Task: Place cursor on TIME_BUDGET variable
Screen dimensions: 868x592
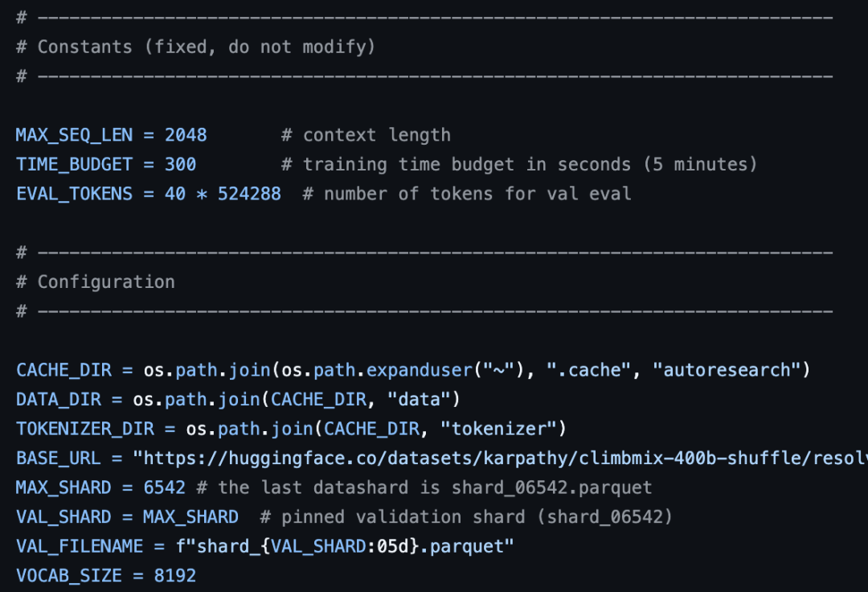Action: (x=74, y=164)
